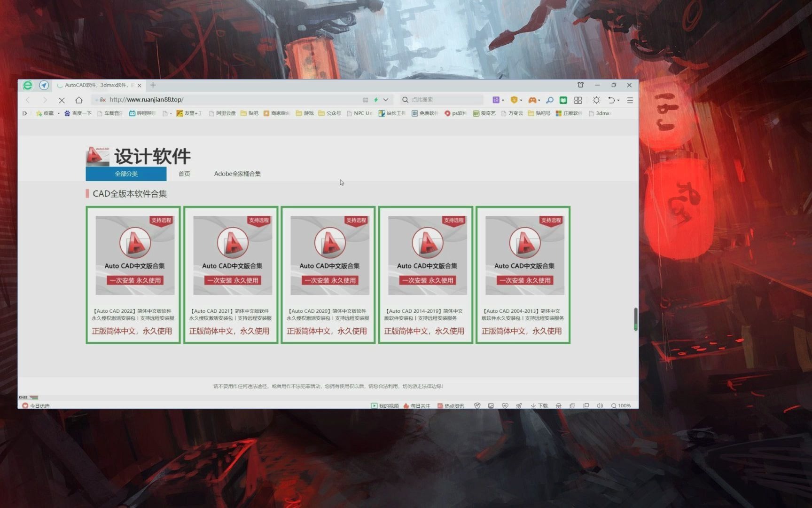The width and height of the screenshot is (812, 508).
Task: Open the game controller icon
Action: click(532, 100)
